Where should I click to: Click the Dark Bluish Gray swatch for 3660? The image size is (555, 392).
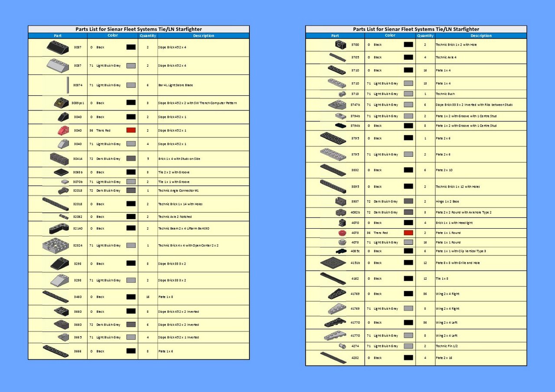pos(131,324)
